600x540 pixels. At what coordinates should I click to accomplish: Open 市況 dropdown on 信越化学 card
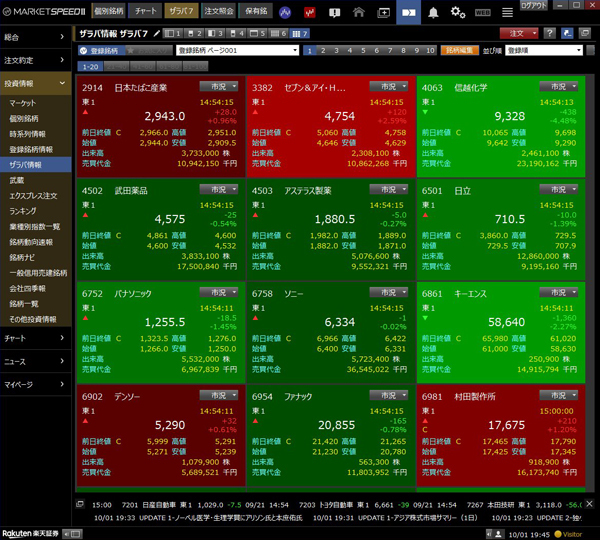pos(559,86)
